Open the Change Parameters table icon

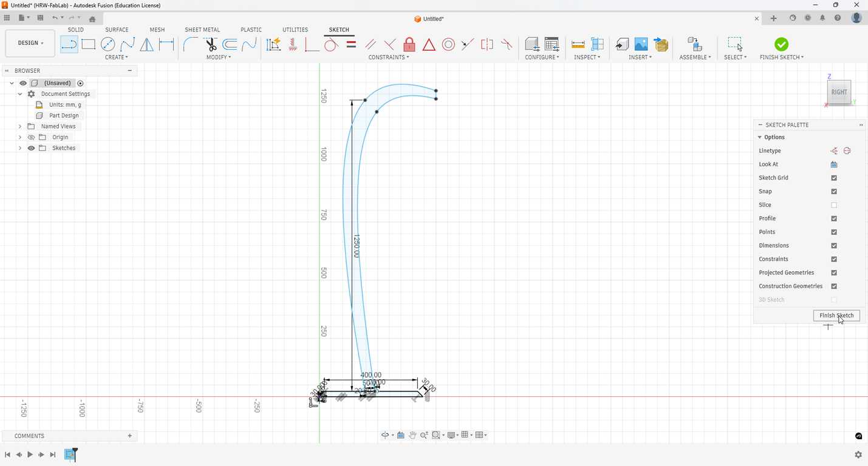click(552, 44)
